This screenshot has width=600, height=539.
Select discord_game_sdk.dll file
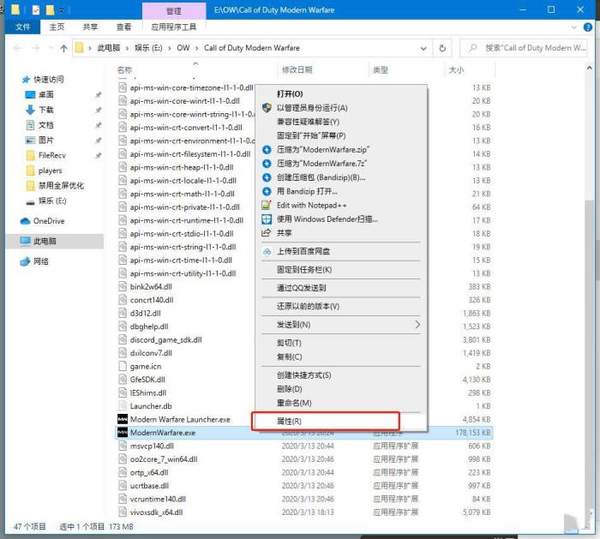click(x=166, y=340)
